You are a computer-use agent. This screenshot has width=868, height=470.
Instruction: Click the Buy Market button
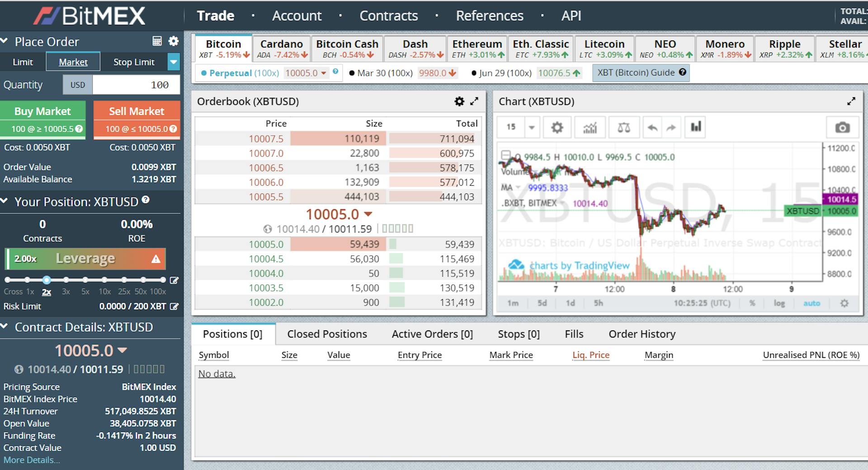point(43,111)
